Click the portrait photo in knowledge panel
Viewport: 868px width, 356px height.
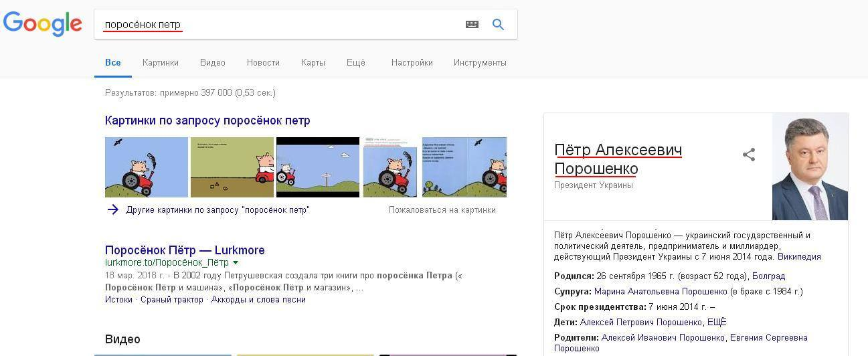pos(810,167)
